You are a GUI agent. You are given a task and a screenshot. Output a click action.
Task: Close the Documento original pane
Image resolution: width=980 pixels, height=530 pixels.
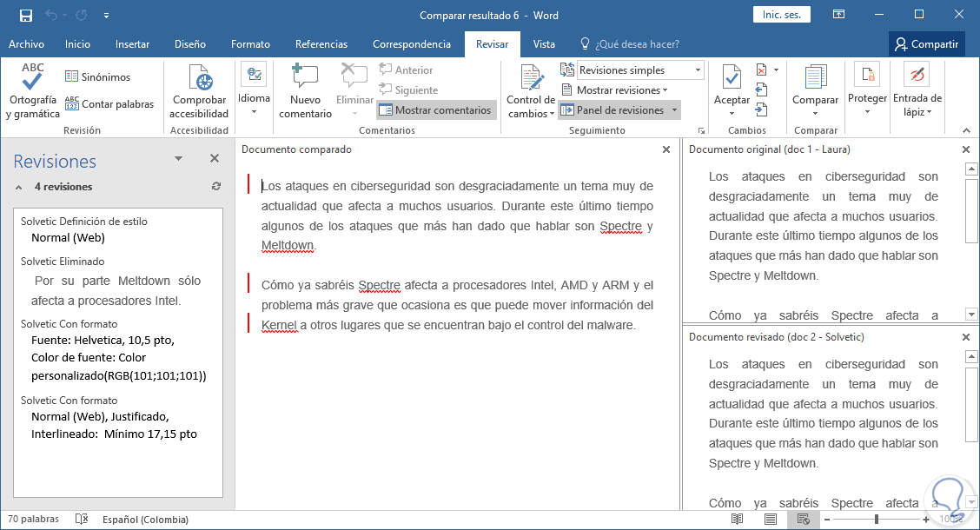point(965,149)
